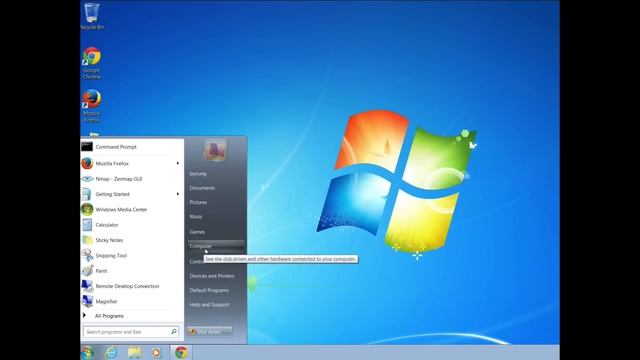Open Default Programs
The image size is (640, 360).
[209, 290]
